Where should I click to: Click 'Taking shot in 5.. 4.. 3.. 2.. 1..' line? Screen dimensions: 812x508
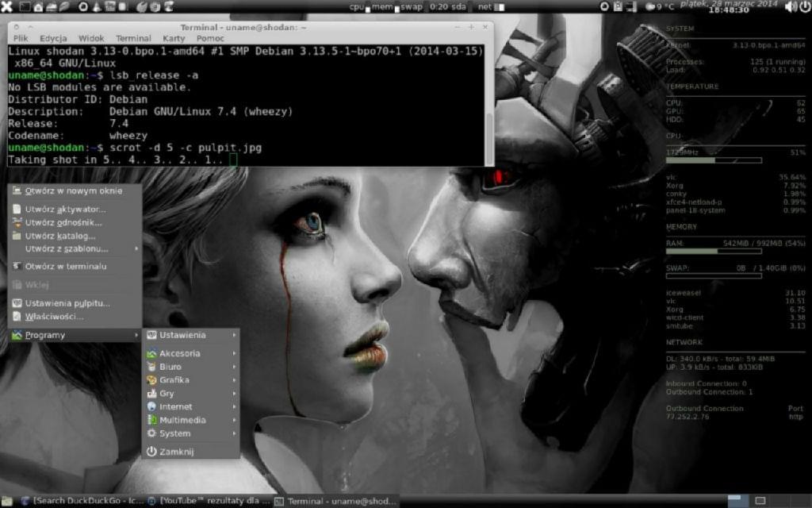[x=116, y=160]
